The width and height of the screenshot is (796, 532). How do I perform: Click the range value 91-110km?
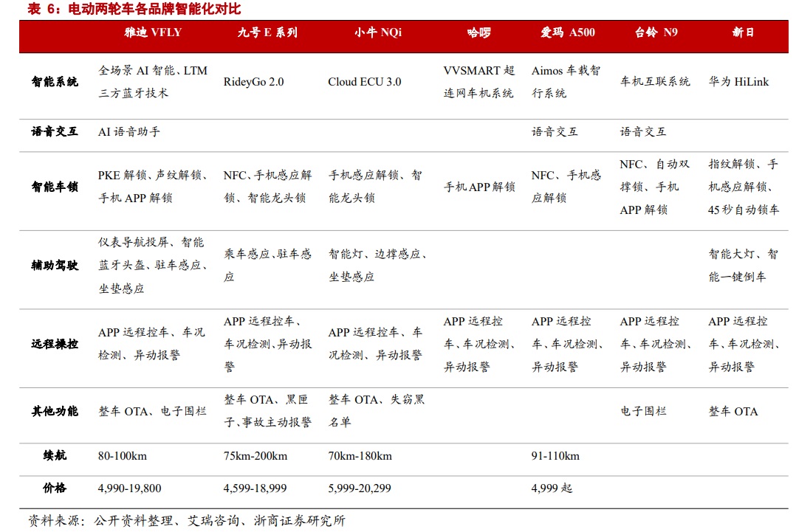[555, 456]
